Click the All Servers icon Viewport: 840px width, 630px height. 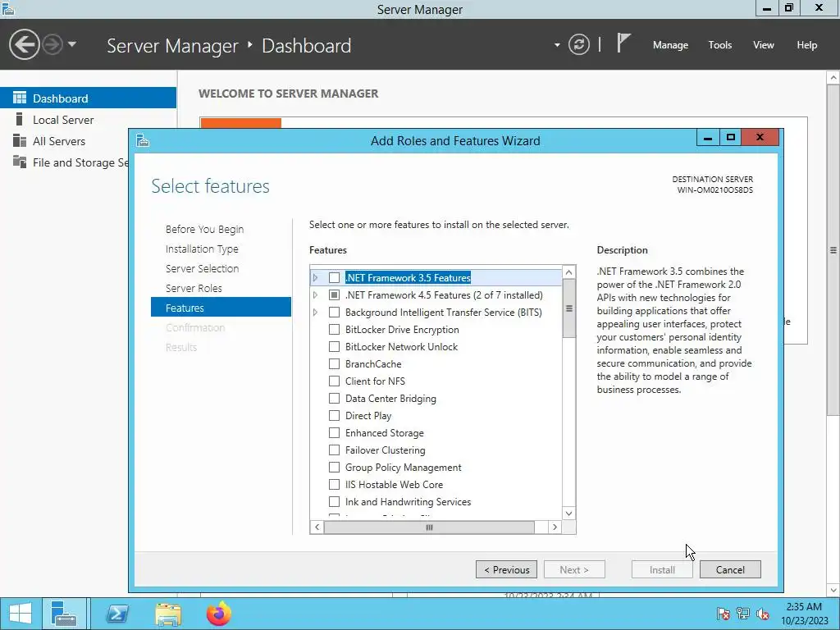(x=20, y=140)
